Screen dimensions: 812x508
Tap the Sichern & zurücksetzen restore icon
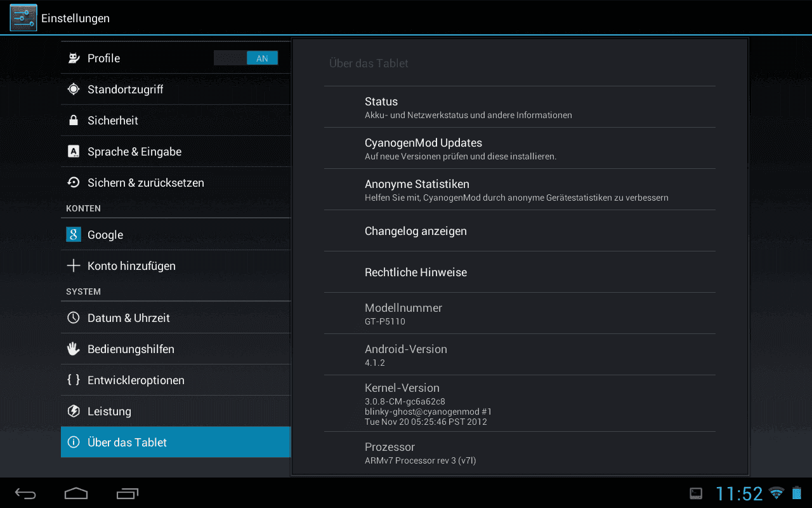(x=74, y=183)
